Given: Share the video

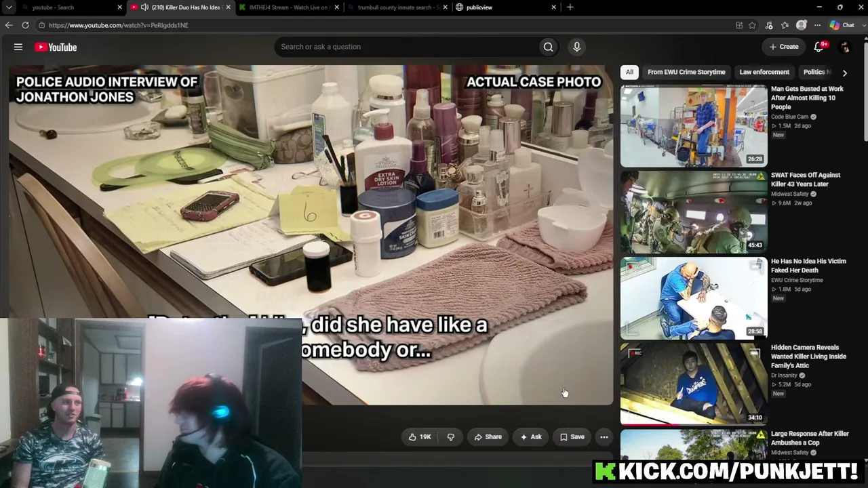Looking at the screenshot, I should pyautogui.click(x=488, y=437).
